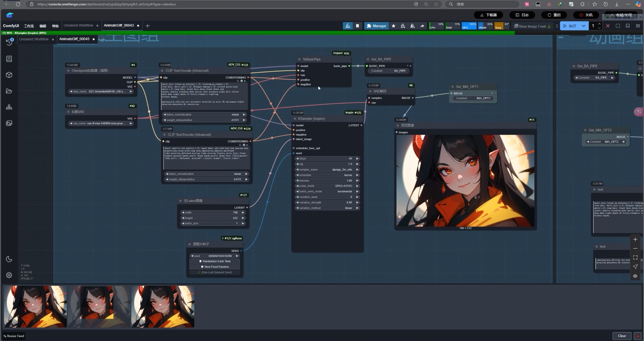This screenshot has width=644, height=341.
Task: Open the 工作流 menu
Action: 29,26
